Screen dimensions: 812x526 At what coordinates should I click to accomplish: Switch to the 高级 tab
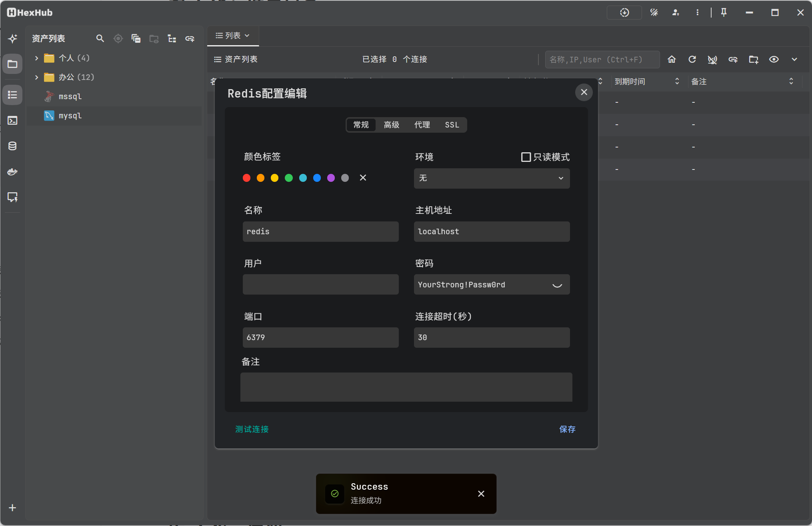tap(391, 125)
